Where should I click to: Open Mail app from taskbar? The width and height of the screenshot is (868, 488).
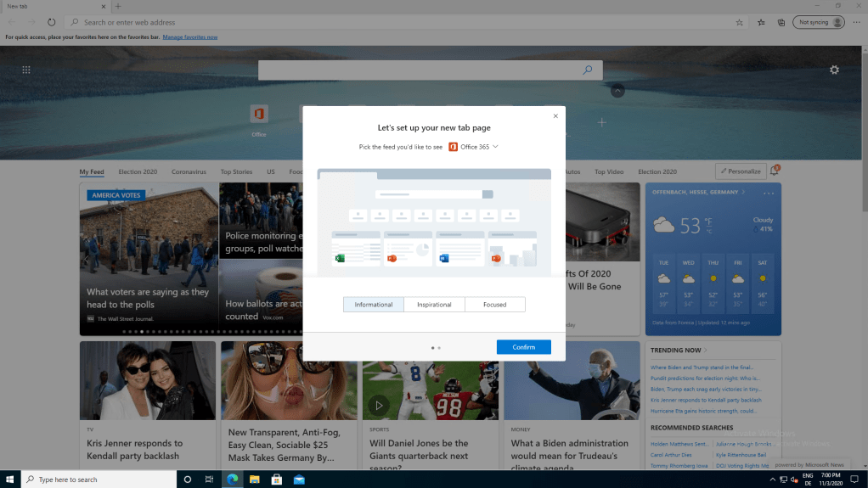[x=299, y=480]
